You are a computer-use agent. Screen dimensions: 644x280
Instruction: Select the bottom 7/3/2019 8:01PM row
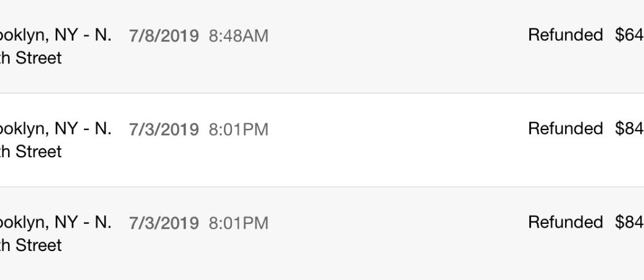click(x=322, y=234)
